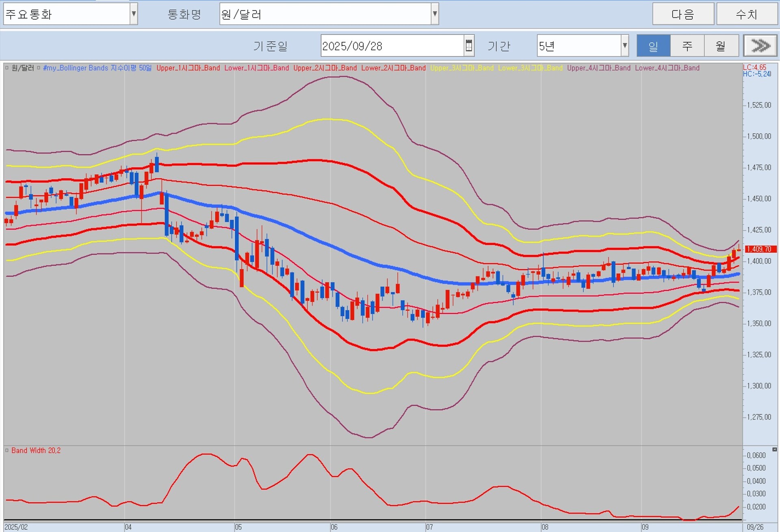The height and width of the screenshot is (532, 780).
Task: Expand the 5년 period dropdown
Action: point(625,45)
